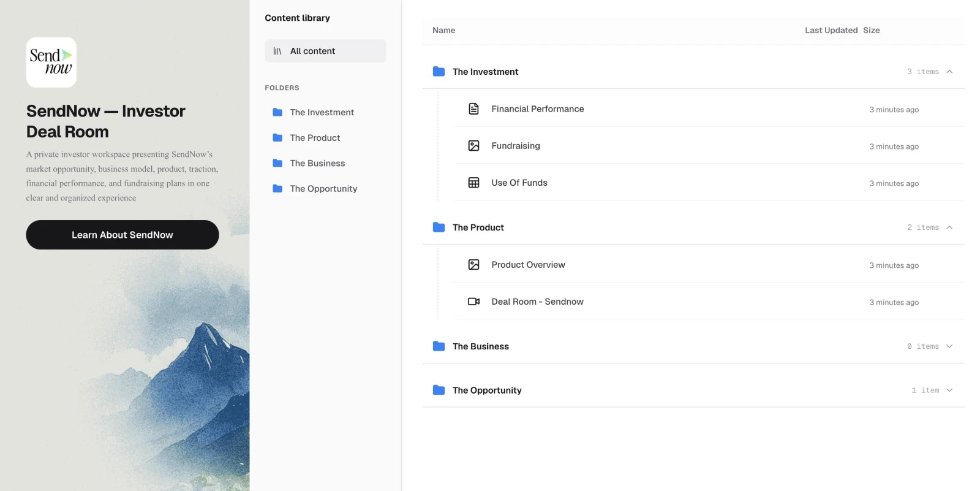This screenshot has width=980, height=491.
Task: Click The Business folder icon in content list
Action: (439, 346)
